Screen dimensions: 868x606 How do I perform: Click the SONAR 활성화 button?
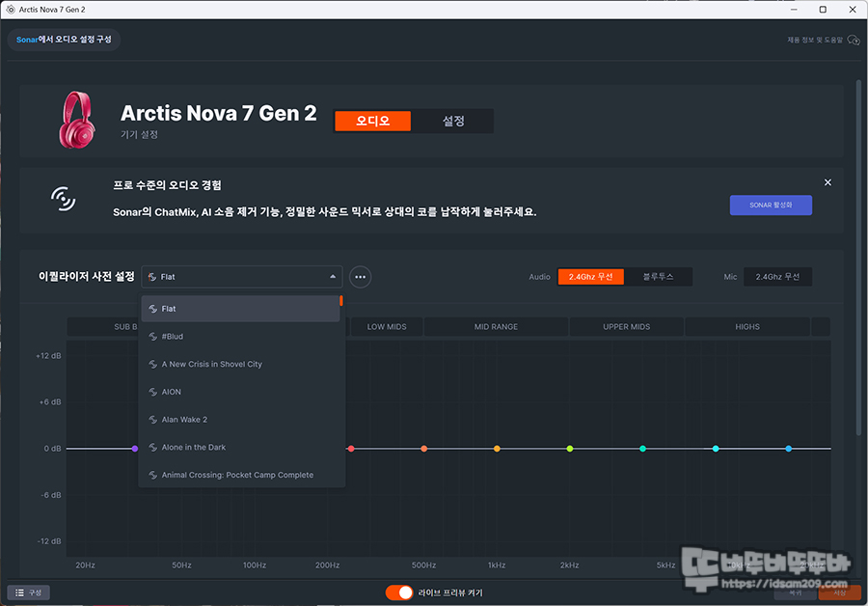point(771,205)
